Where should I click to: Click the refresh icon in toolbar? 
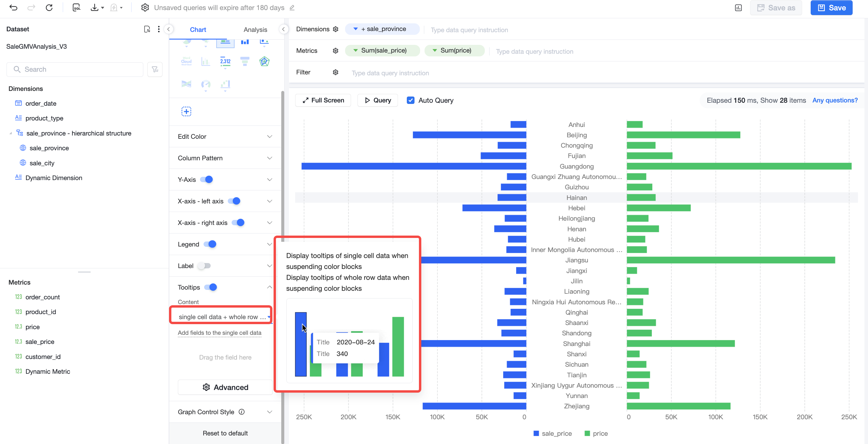coord(49,7)
